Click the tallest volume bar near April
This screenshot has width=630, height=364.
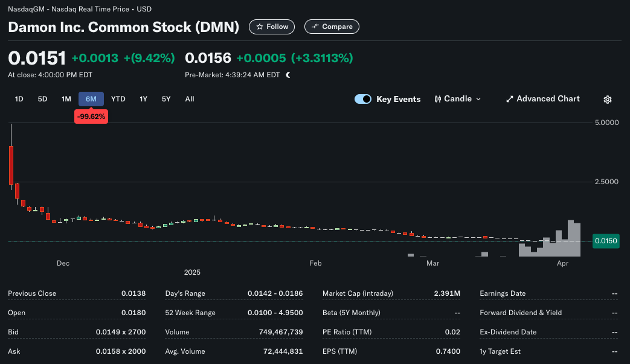(x=571, y=238)
